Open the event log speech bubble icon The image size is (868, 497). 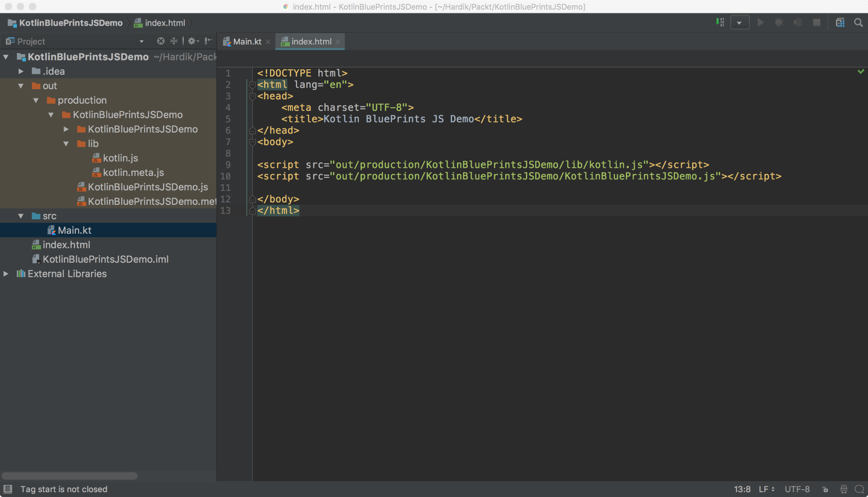[x=859, y=489]
